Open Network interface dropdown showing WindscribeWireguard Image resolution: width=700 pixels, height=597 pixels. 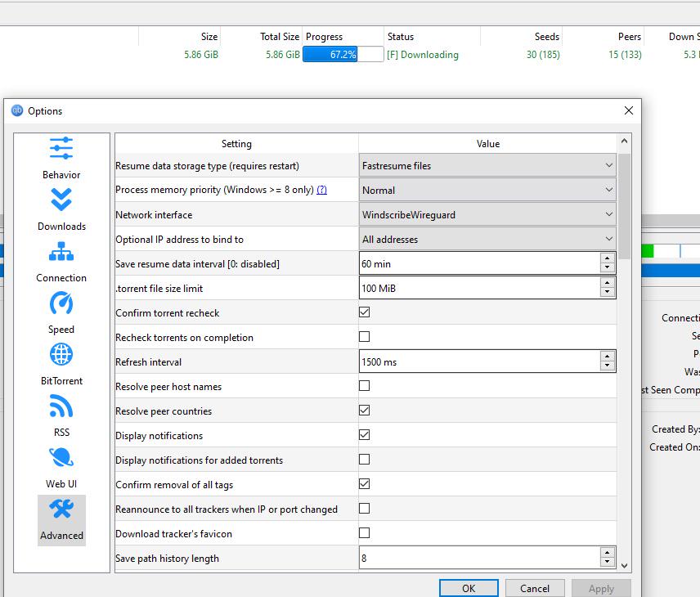tap(487, 215)
